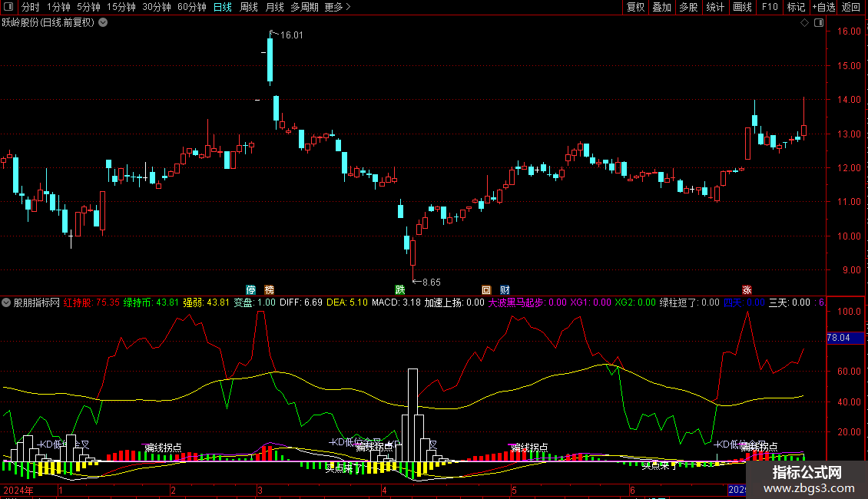Select the 日线 daily chart tab

click(x=223, y=7)
